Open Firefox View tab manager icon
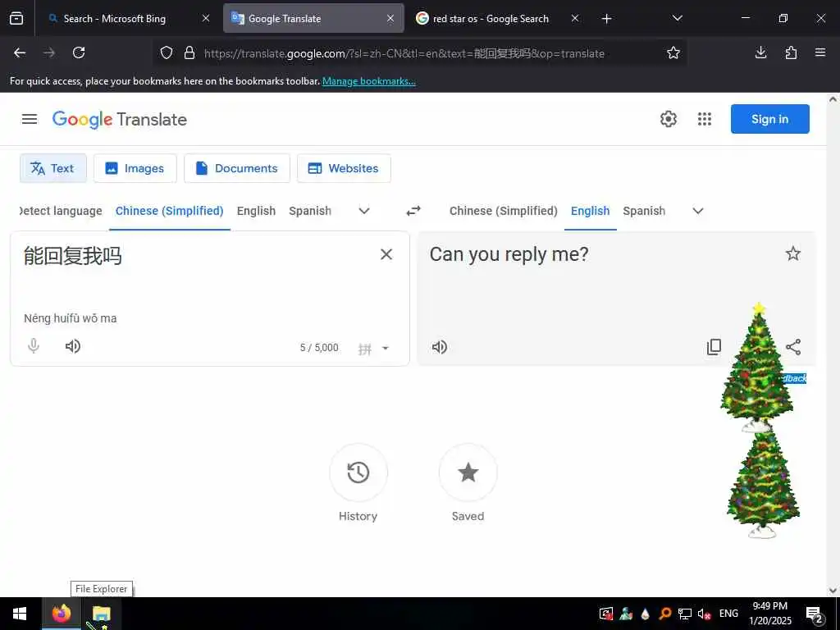Screen dimensions: 840x630 click(16, 18)
